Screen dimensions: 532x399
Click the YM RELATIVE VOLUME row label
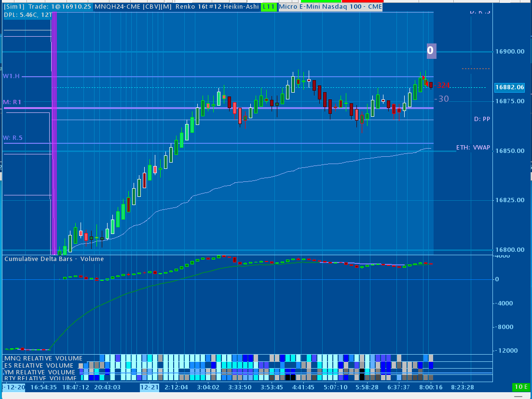[40, 372]
